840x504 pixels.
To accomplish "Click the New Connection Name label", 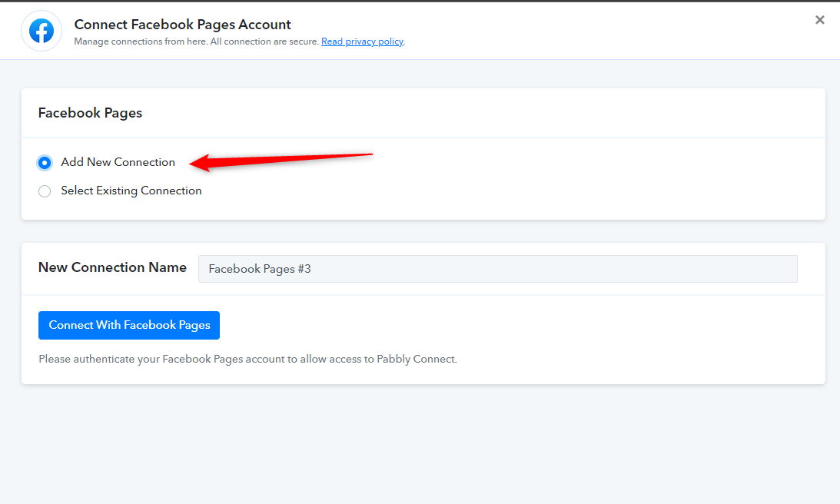I will click(112, 267).
